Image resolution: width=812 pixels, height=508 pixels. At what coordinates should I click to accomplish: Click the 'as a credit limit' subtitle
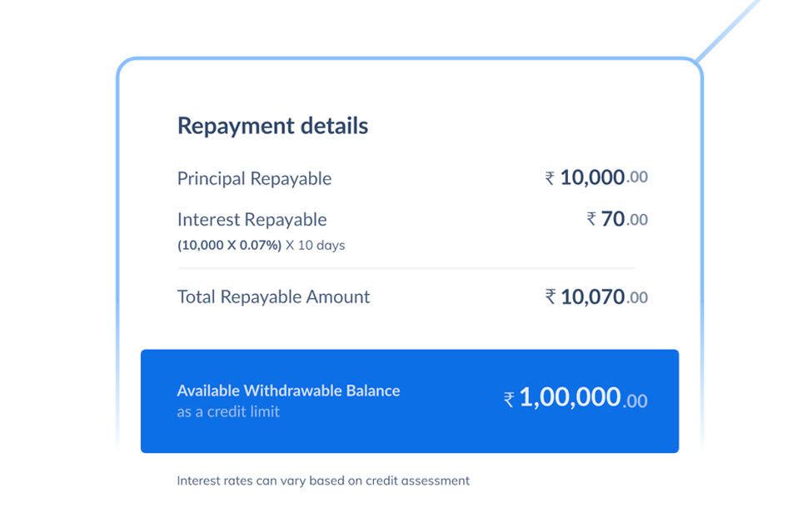(228, 412)
